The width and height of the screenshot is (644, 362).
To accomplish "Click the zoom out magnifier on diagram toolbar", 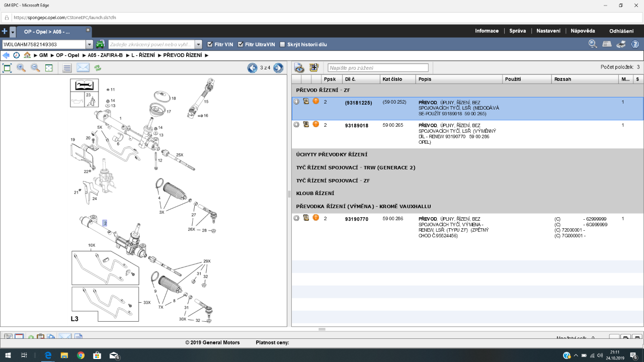I will click(35, 68).
